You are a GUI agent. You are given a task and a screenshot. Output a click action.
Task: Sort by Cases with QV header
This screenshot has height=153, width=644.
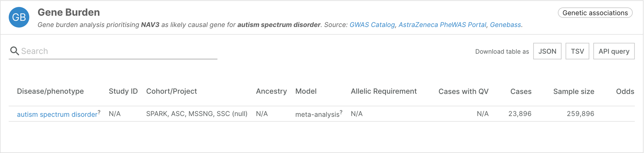[463, 91]
